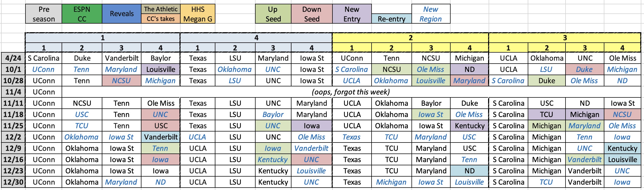
Task: Select the Down Seed legend cell
Action: point(312,14)
